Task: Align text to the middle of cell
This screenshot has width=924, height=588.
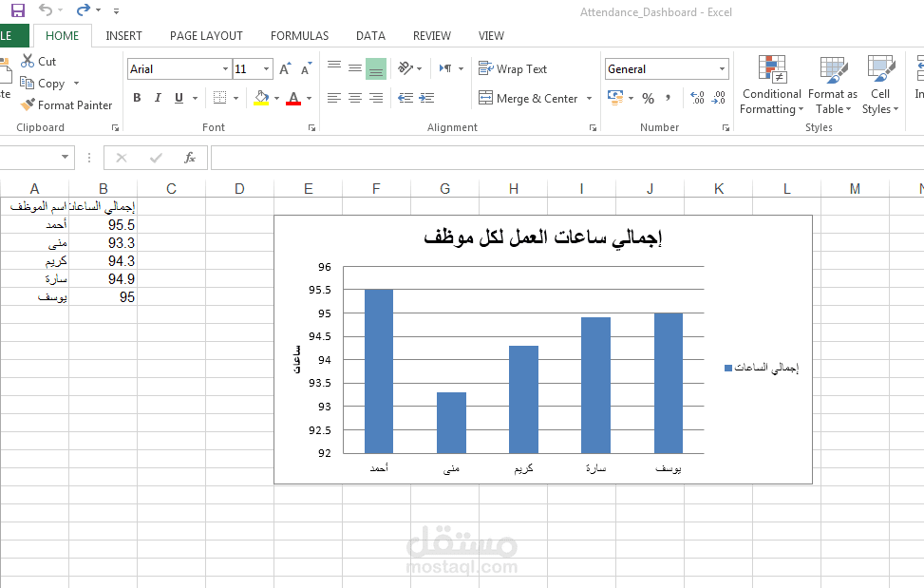Action: tap(355, 68)
